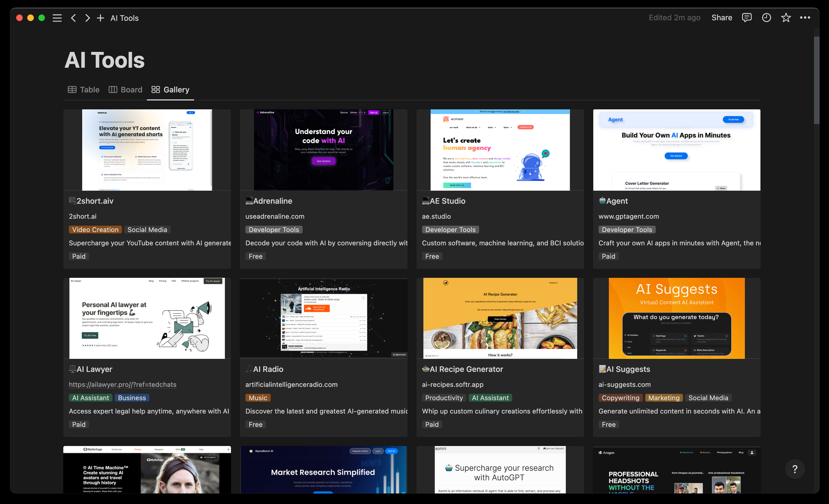This screenshot has height=504, width=829.
Task: Open the AI Lawyer ailawyer.pro link
Action: click(x=122, y=384)
